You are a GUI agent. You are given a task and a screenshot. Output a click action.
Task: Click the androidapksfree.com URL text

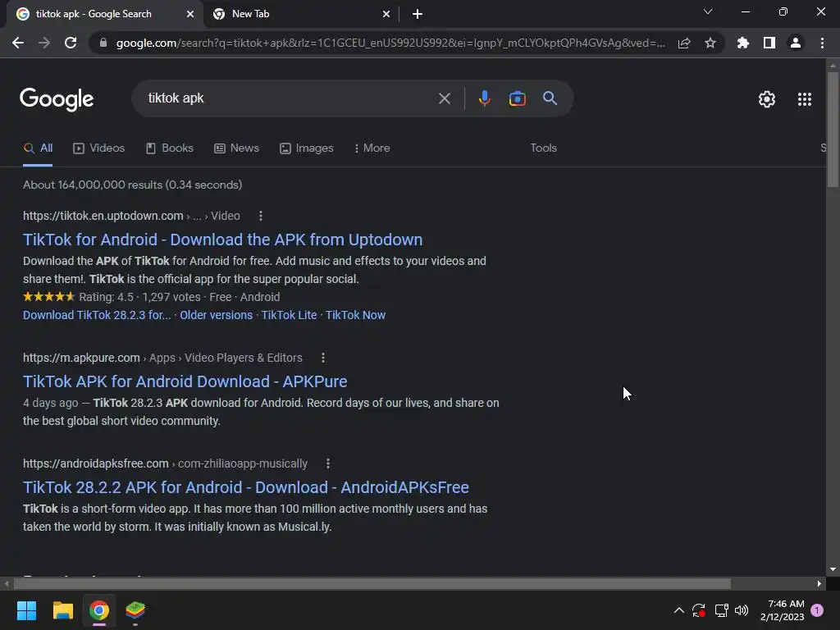(96, 463)
